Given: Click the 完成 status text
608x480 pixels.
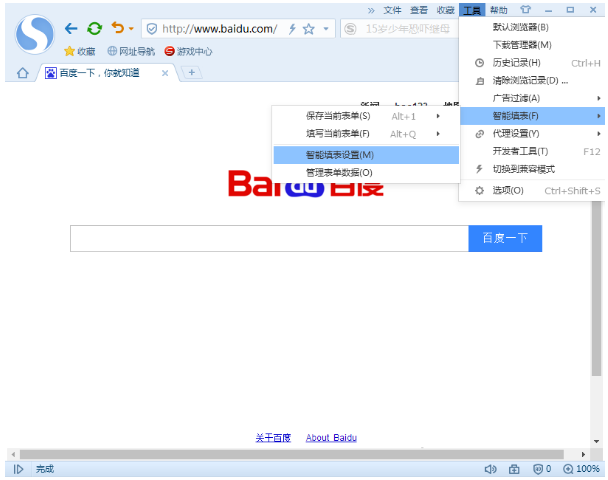Looking at the screenshot, I should click(45, 470).
